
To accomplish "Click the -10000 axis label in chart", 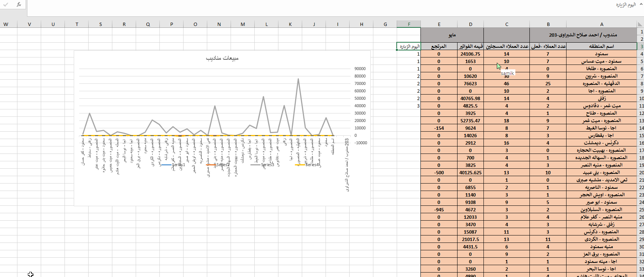I will coord(361,143).
